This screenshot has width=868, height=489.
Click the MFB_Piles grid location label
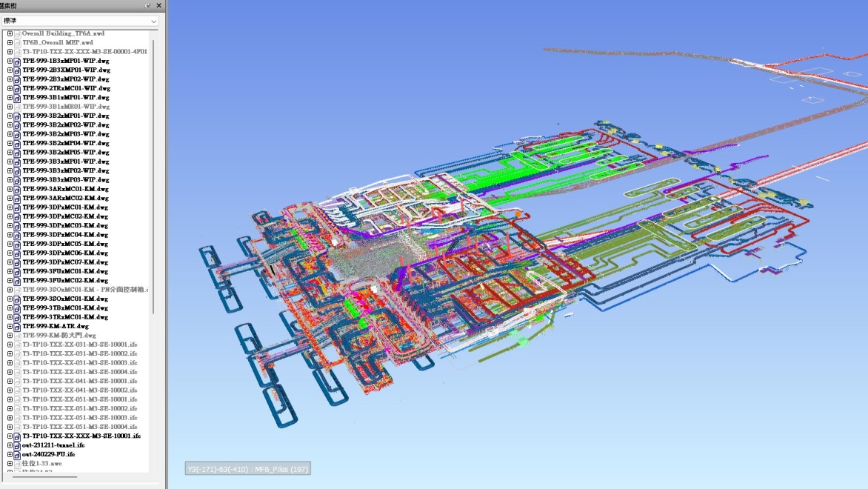pos(247,468)
